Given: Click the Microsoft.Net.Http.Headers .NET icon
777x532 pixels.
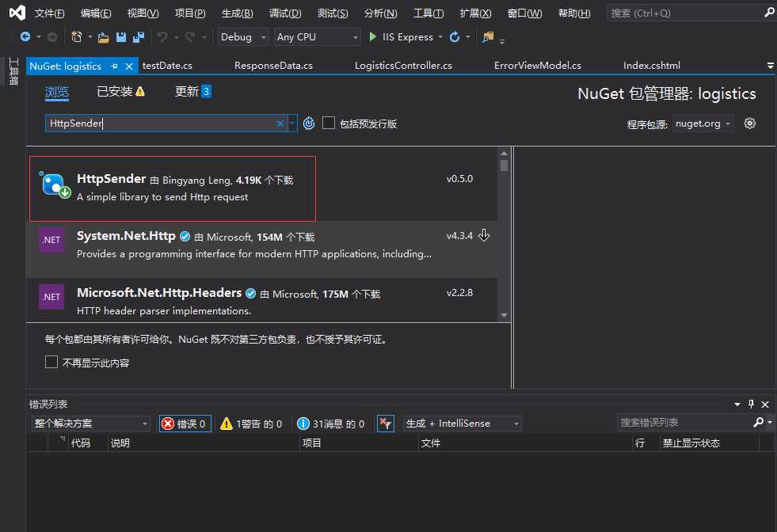Looking at the screenshot, I should (51, 297).
